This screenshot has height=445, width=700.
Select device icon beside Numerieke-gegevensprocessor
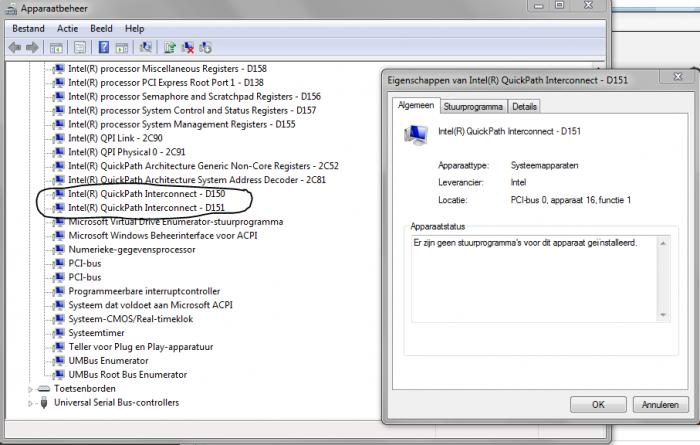[x=59, y=250]
